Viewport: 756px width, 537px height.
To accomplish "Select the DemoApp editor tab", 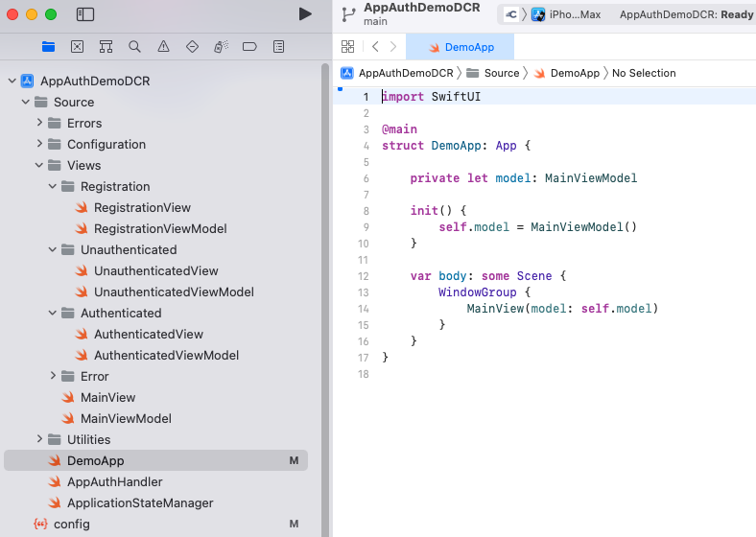I will [461, 47].
